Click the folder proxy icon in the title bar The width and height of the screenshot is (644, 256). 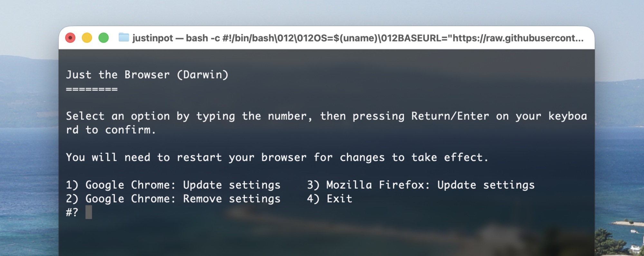click(124, 38)
